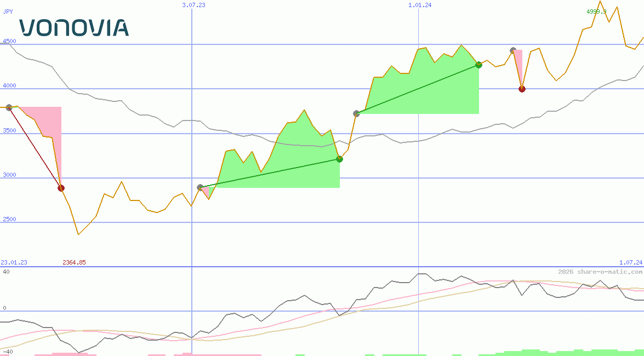This screenshot has height=356, width=644.
Task: Click the green exit dot ending the first green trade
Action: tap(339, 159)
